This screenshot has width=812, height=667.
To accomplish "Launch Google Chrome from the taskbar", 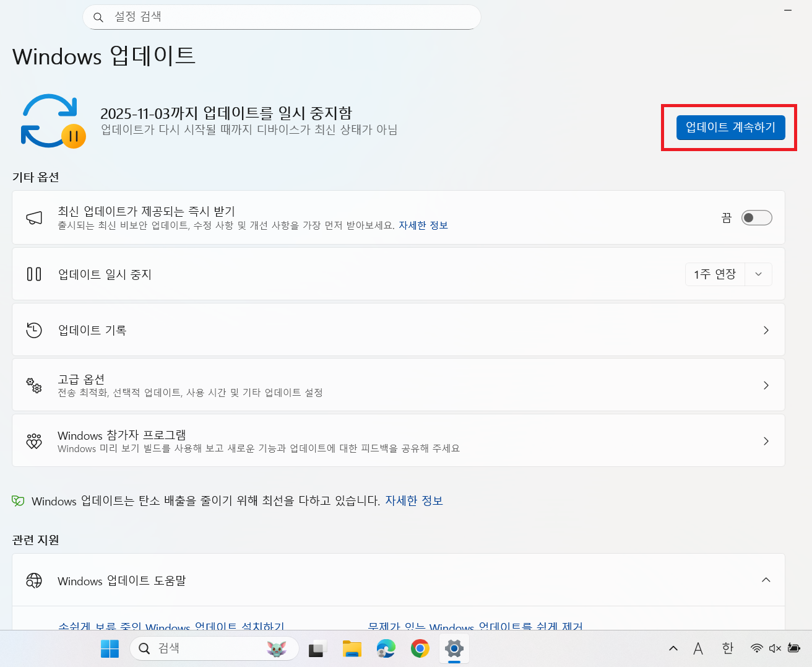I will click(x=420, y=648).
